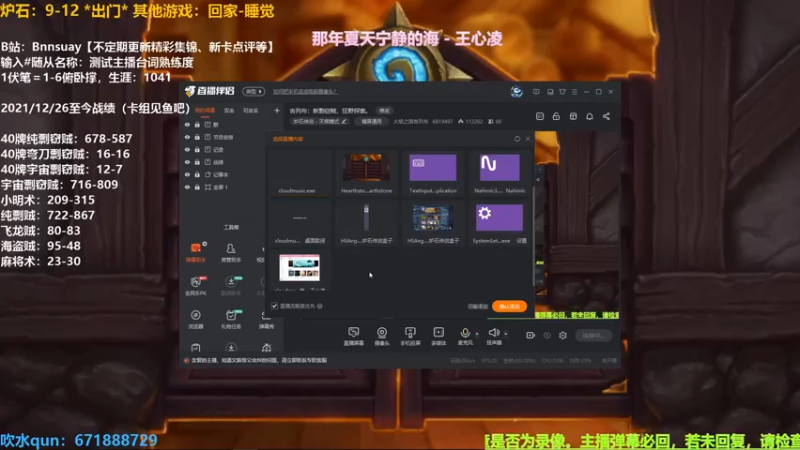The image size is (800, 450).
Task: Hide the 战绩 source layer
Action: [187, 162]
